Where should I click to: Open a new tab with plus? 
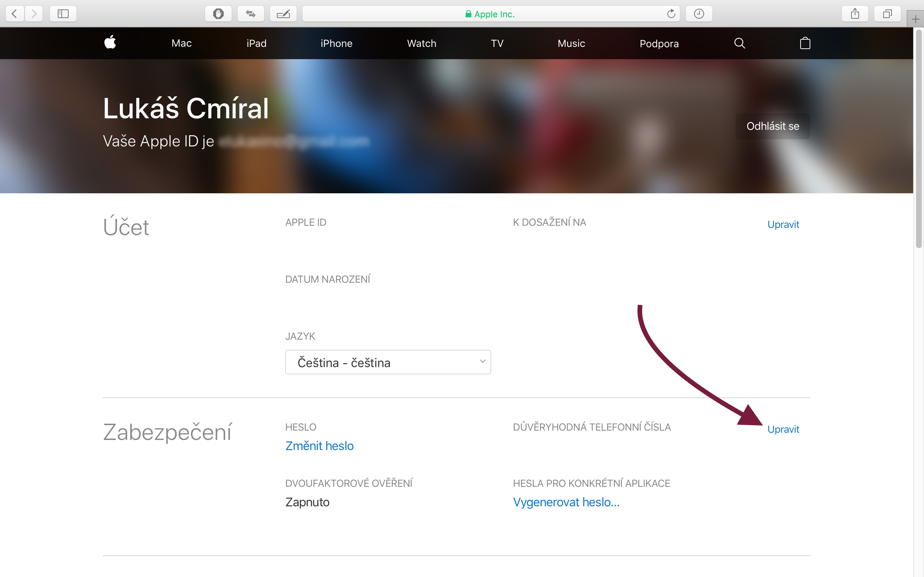click(x=915, y=19)
